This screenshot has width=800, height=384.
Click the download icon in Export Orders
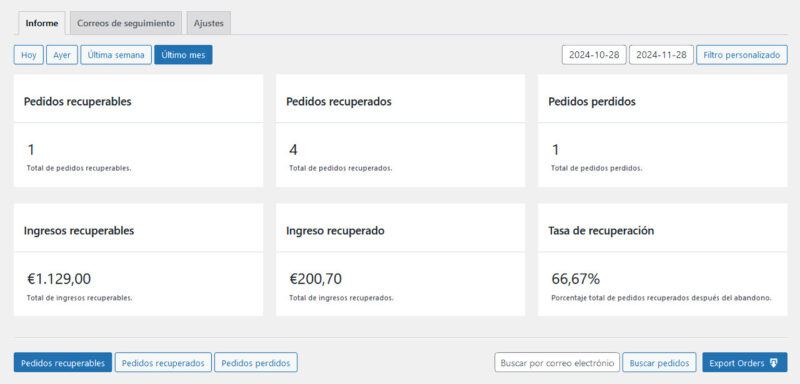[x=773, y=363]
